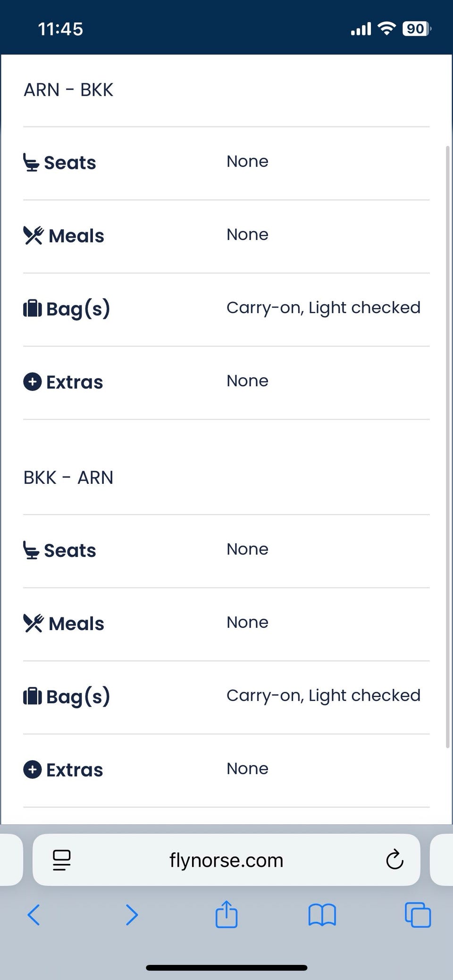Go back to the previous page
This screenshot has height=980, width=453.
point(34,915)
